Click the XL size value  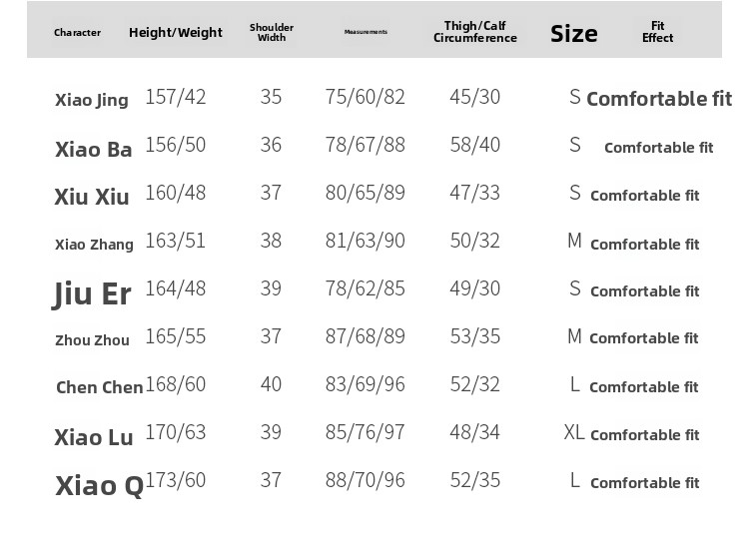(x=574, y=433)
